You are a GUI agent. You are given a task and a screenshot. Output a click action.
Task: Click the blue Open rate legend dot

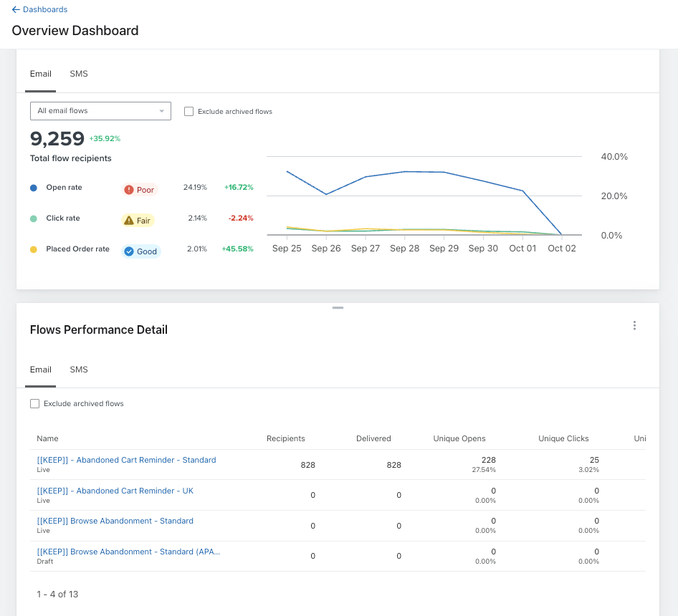point(33,188)
